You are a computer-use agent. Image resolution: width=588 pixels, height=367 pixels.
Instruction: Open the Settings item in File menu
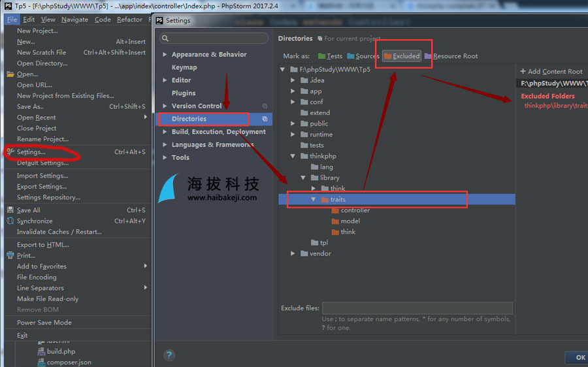click(x=78, y=152)
